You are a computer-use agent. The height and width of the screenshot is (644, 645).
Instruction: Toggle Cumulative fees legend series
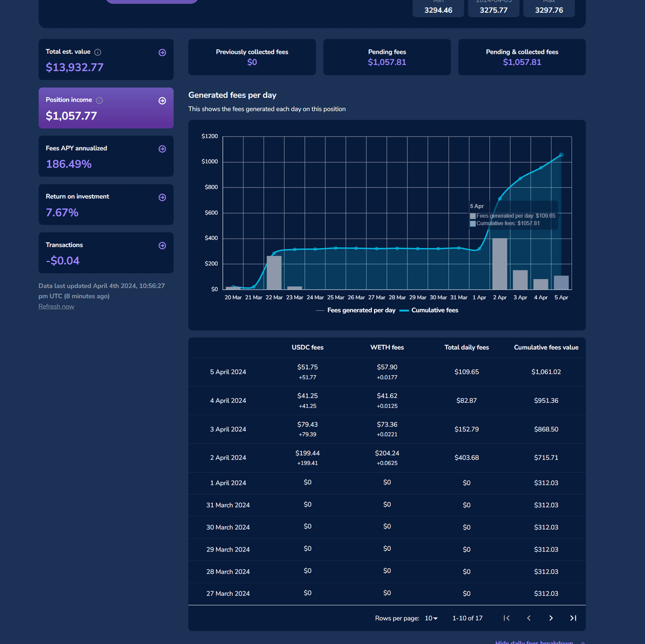[x=429, y=310]
